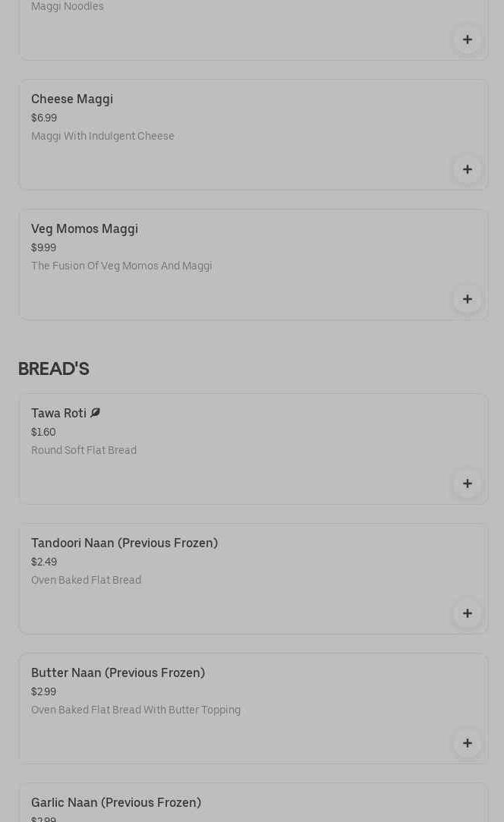Click the plus button above the Cheese Maggi card
Screen dimensions: 504x822
[467, 39]
